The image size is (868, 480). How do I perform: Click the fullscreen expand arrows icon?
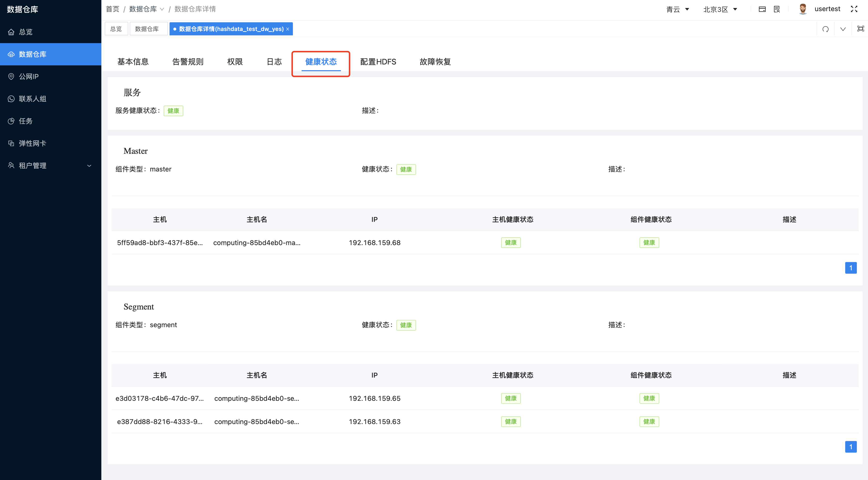pyautogui.click(x=854, y=9)
